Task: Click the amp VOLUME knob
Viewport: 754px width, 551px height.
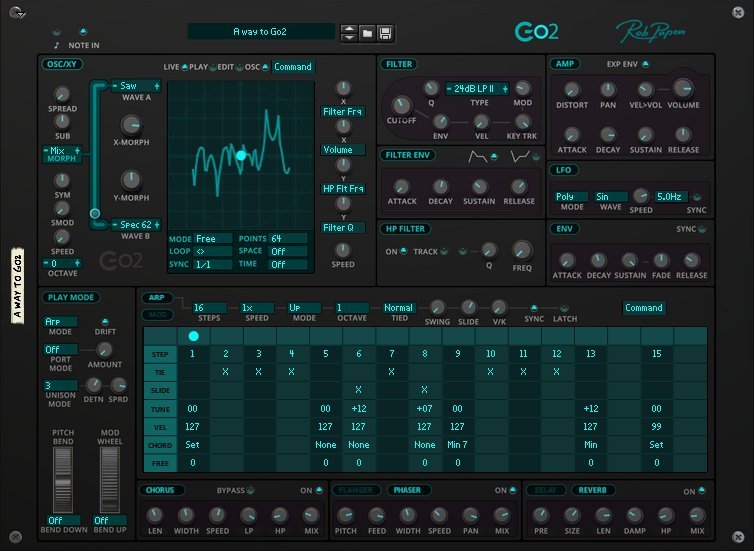Action: (x=683, y=88)
